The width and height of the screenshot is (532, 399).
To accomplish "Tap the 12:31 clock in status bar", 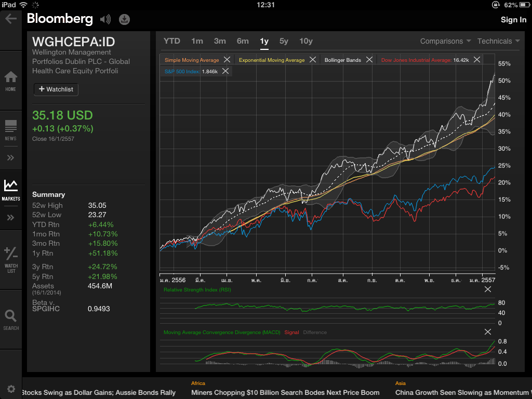I will click(265, 5).
